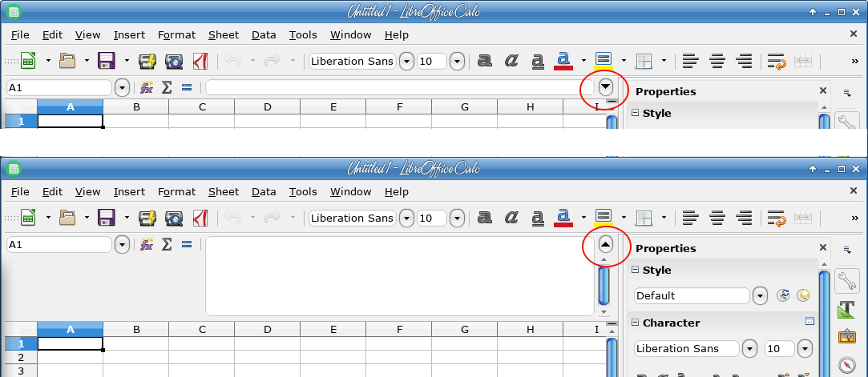Collapse the formula bar in bottom window
Image resolution: width=868 pixels, height=377 pixels.
[606, 244]
